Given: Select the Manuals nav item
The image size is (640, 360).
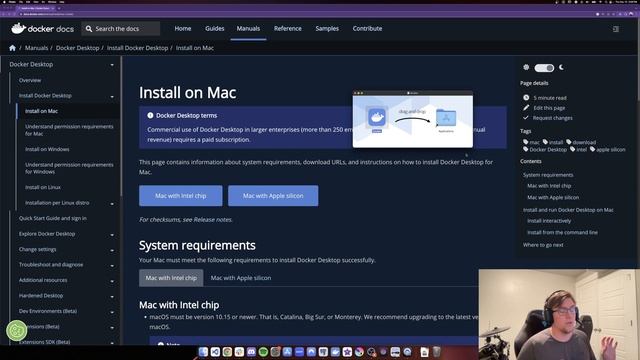Looking at the screenshot, I should pyautogui.click(x=248, y=29).
